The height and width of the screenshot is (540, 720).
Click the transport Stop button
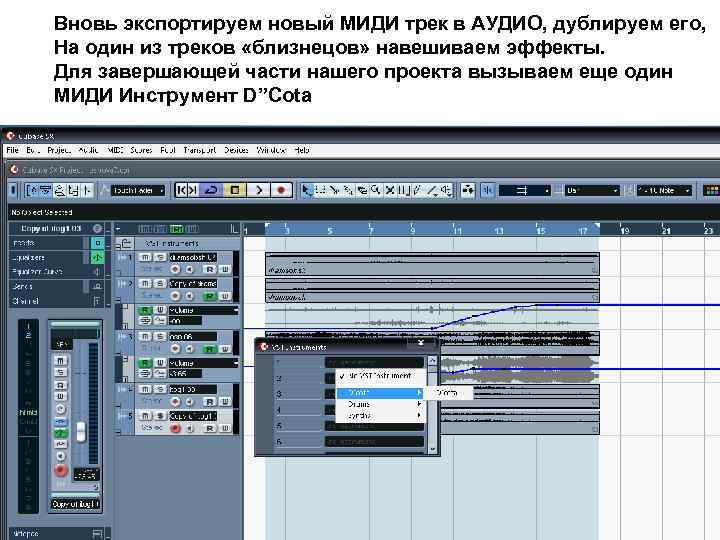[x=235, y=190]
